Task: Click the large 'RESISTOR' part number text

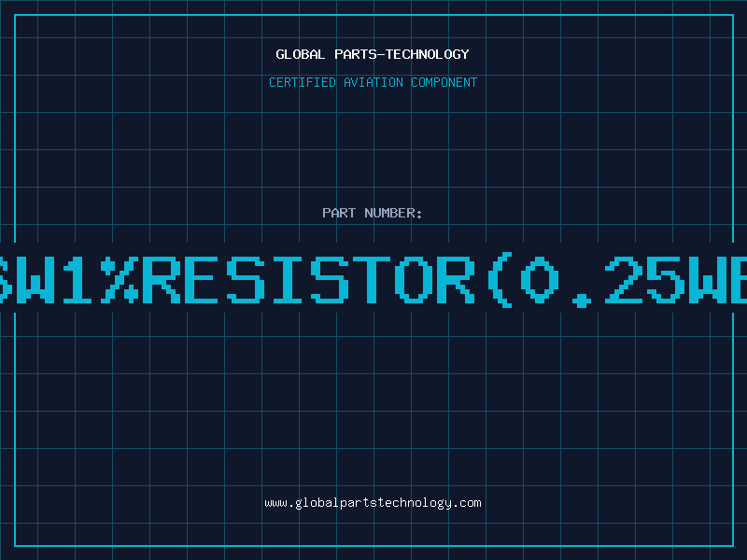Action: pyautogui.click(x=309, y=280)
